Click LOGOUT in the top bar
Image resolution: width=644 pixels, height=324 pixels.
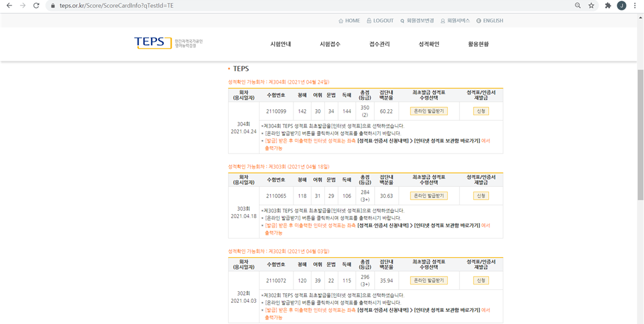[x=380, y=21]
